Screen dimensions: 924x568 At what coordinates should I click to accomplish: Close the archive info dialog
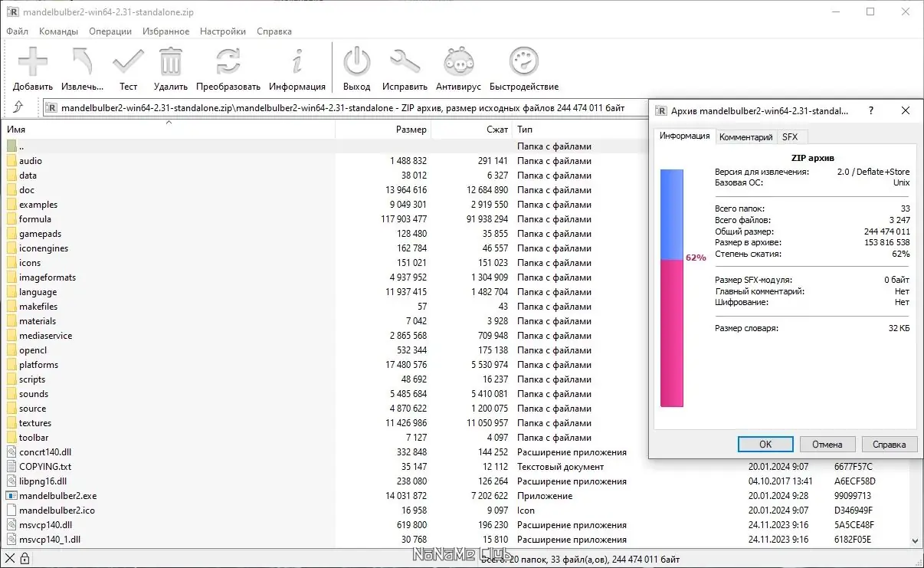tap(906, 110)
